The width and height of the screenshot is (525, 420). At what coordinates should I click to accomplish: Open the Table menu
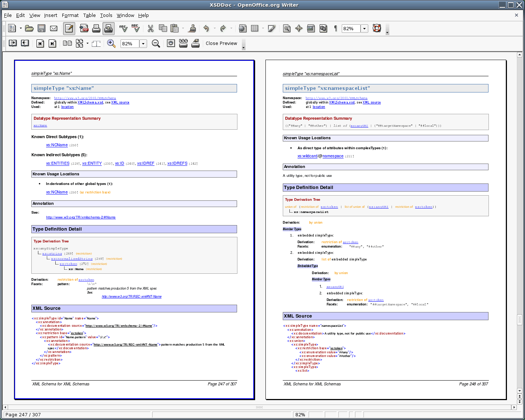tap(89, 15)
